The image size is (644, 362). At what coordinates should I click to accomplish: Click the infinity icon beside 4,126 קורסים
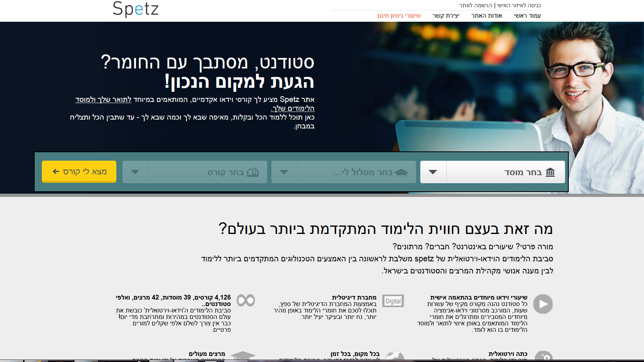[246, 300]
